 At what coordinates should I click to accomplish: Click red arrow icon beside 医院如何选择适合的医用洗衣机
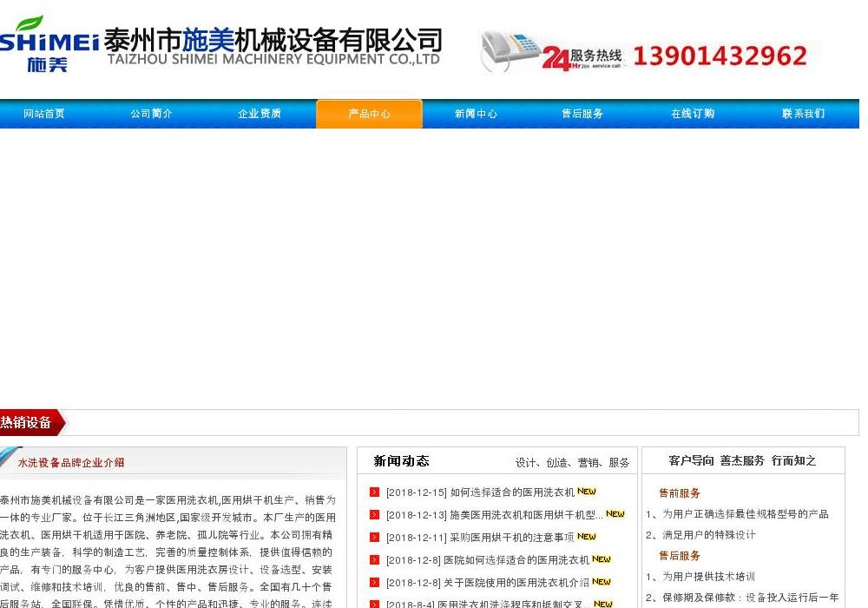375,560
